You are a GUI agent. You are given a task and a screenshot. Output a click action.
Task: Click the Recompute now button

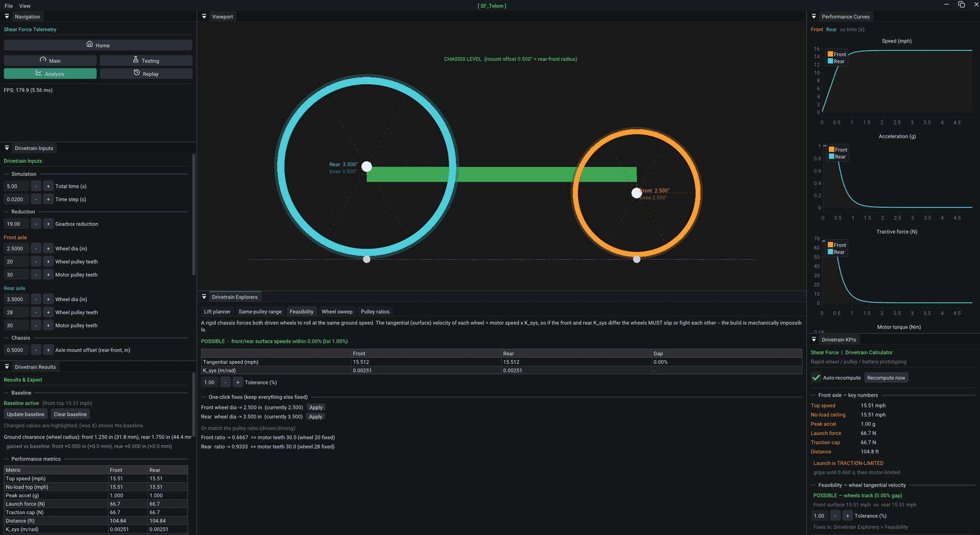pyautogui.click(x=886, y=378)
